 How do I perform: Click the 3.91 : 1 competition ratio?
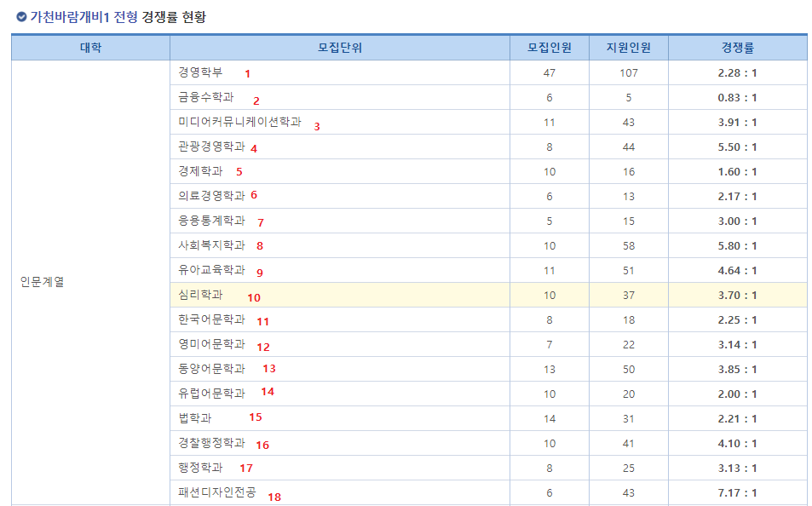(x=737, y=123)
